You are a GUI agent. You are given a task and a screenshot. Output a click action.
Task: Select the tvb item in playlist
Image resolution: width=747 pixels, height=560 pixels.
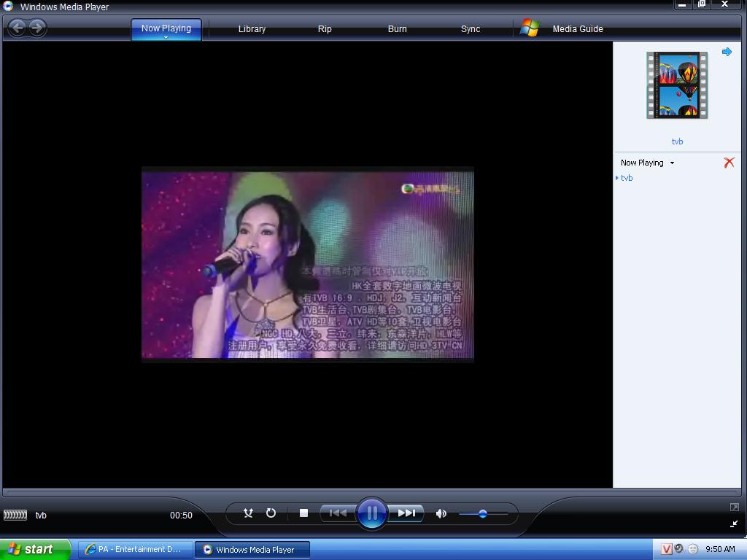pos(627,178)
